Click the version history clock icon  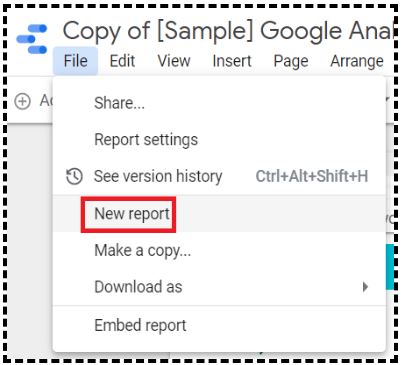pyautogui.click(x=74, y=176)
